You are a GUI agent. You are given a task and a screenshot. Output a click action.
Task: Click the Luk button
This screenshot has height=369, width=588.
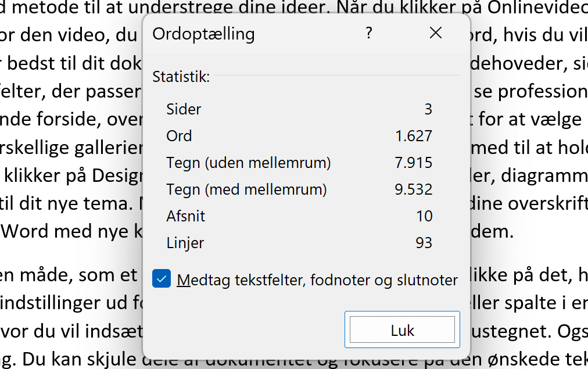coord(401,329)
